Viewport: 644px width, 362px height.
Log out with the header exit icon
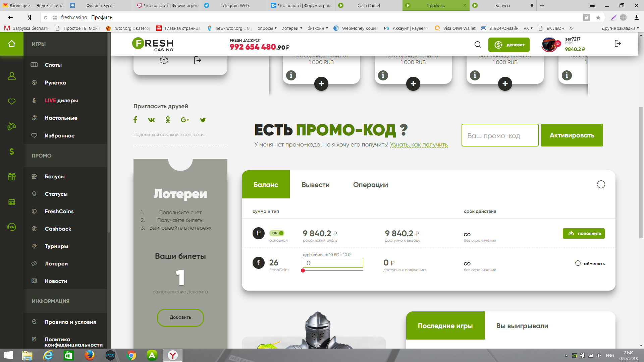coord(618,43)
